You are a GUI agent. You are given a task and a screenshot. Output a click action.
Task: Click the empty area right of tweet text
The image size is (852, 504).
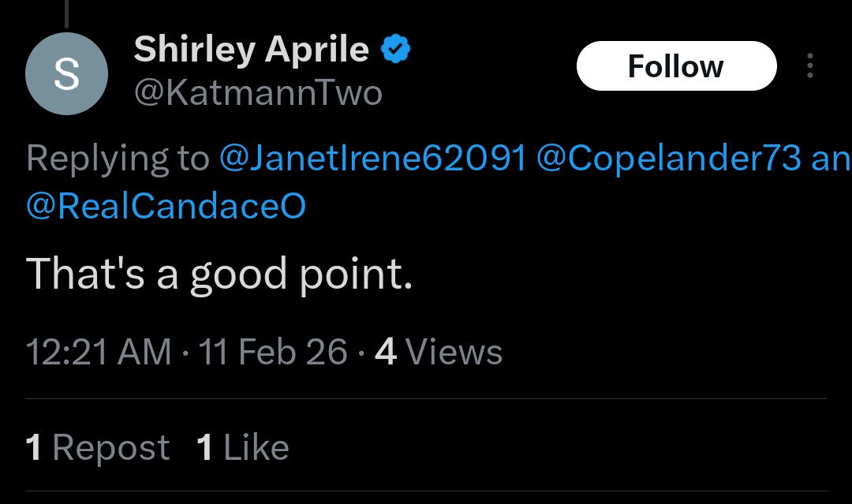pos(631,274)
